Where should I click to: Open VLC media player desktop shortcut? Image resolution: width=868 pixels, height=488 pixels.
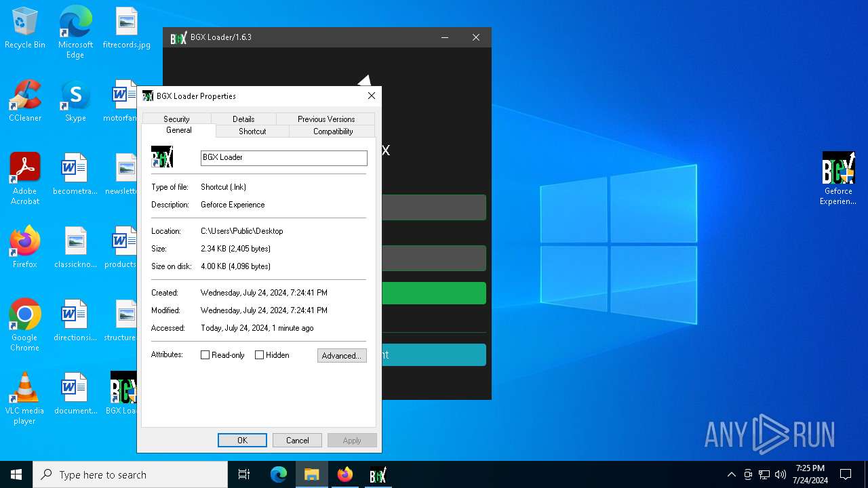(25, 399)
